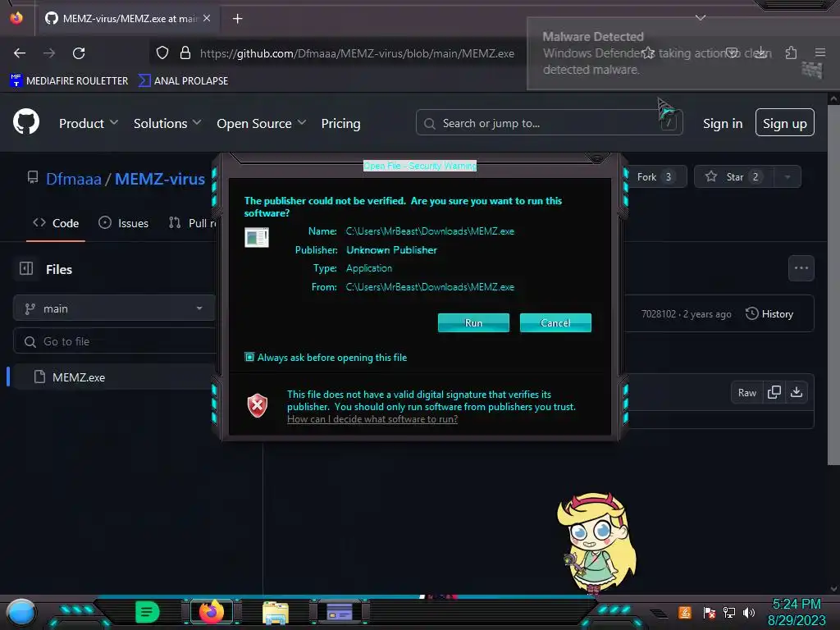Screen dimensions: 840x630
Task: Open the Product dropdown menu
Action: point(89,123)
